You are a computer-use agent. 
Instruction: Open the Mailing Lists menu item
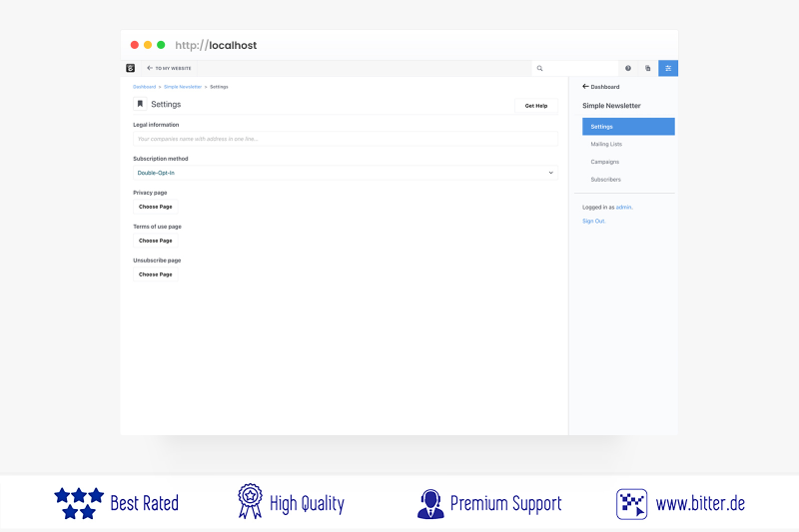[x=605, y=144]
